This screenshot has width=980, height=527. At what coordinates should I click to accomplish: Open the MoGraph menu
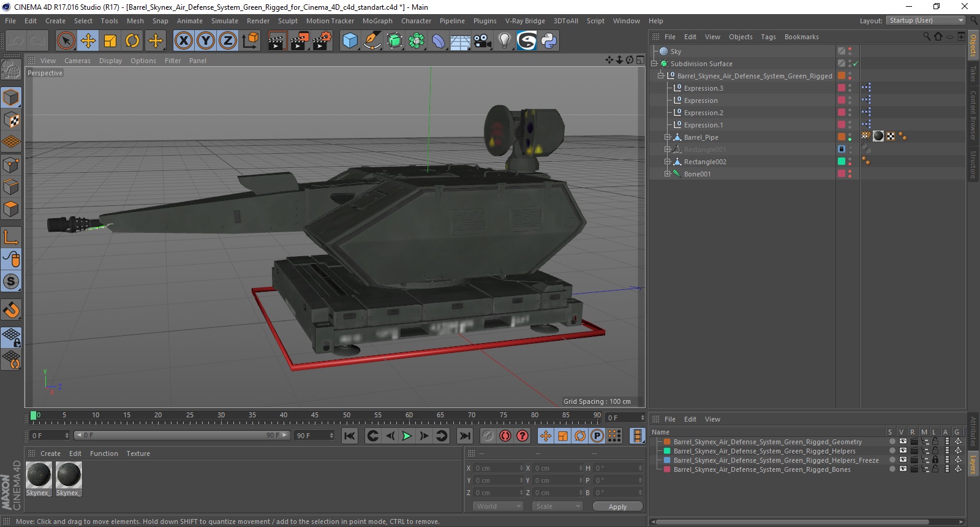tap(377, 21)
